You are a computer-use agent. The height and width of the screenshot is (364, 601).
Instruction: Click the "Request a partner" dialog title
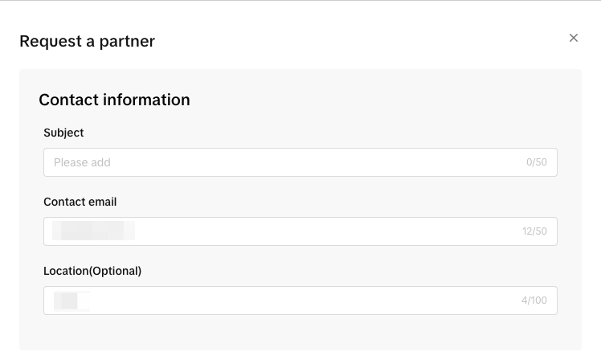pyautogui.click(x=87, y=41)
